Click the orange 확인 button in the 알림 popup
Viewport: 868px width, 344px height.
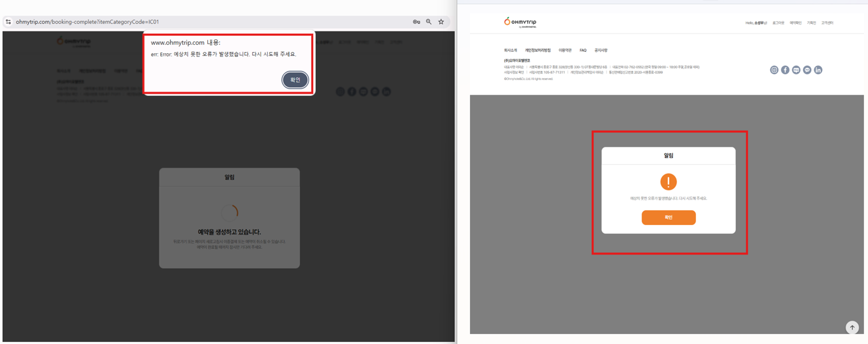(x=668, y=218)
